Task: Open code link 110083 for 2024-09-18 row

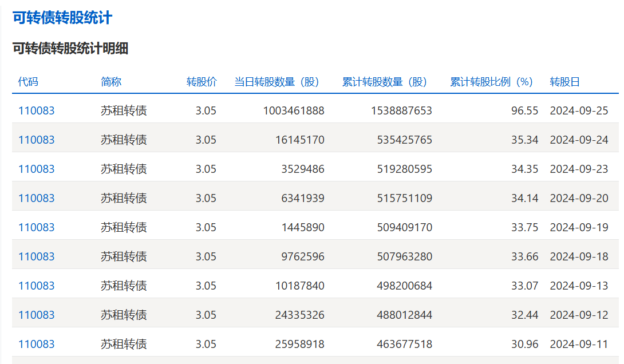Action: pos(36,256)
